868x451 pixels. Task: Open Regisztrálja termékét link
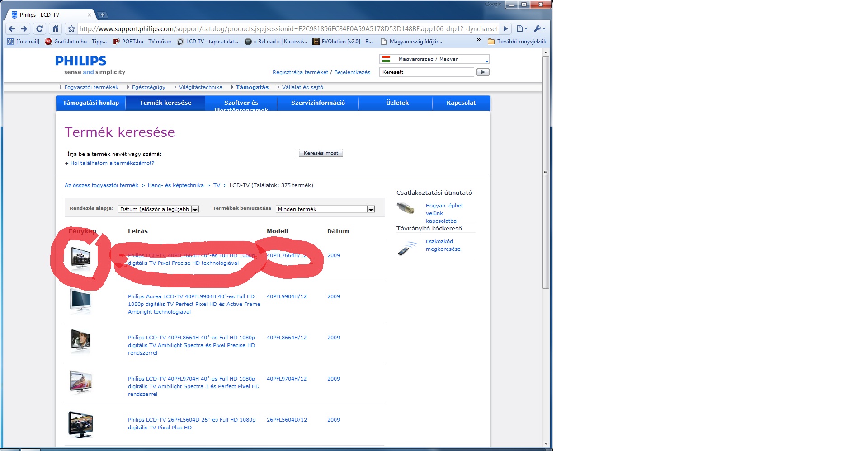[300, 72]
